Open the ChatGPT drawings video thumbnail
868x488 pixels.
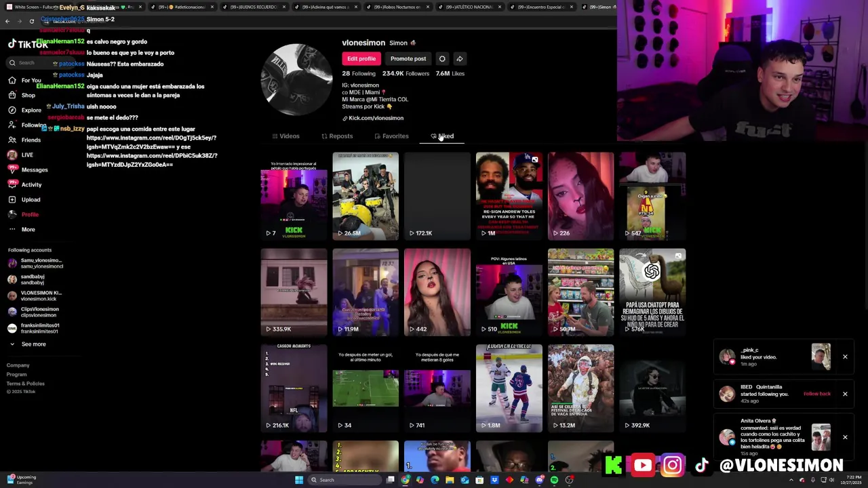coord(652,292)
